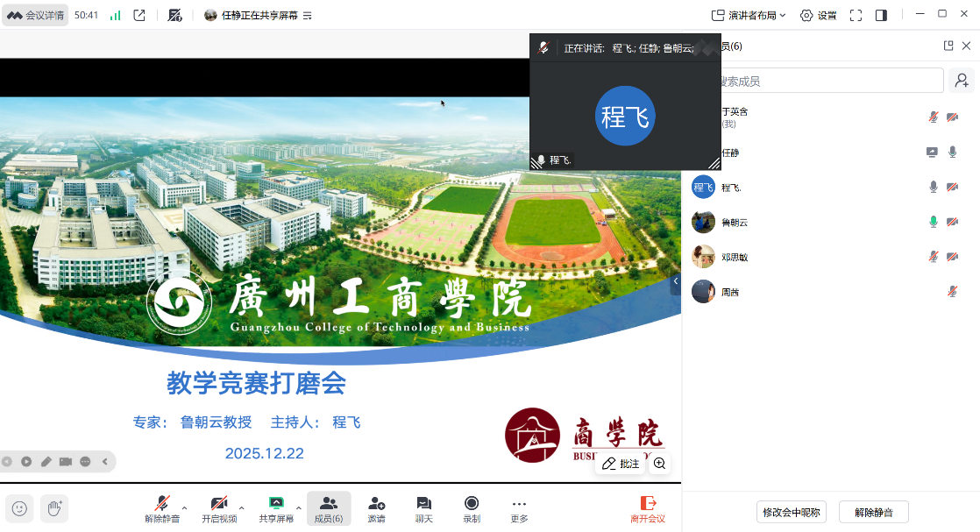This screenshot has width=980, height=532.
Task: Open the 更多 more menu
Action: coord(519,507)
